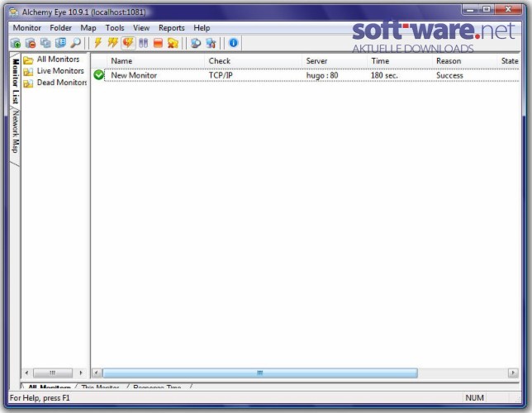The height and width of the screenshot is (413, 532).
Task: Switch to the Monitor List vertical tab
Action: pos(16,81)
